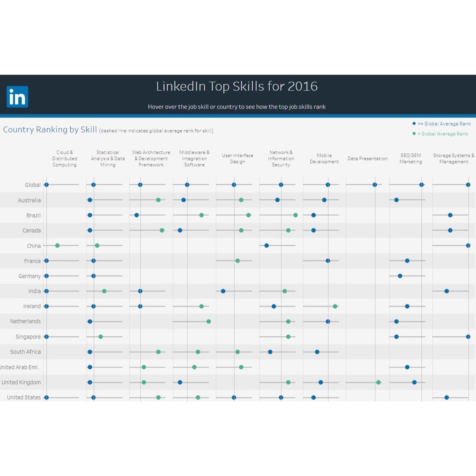Click Netherlands' green Middleware & Integration dot
Screen dimensions: 476x476
209,321
